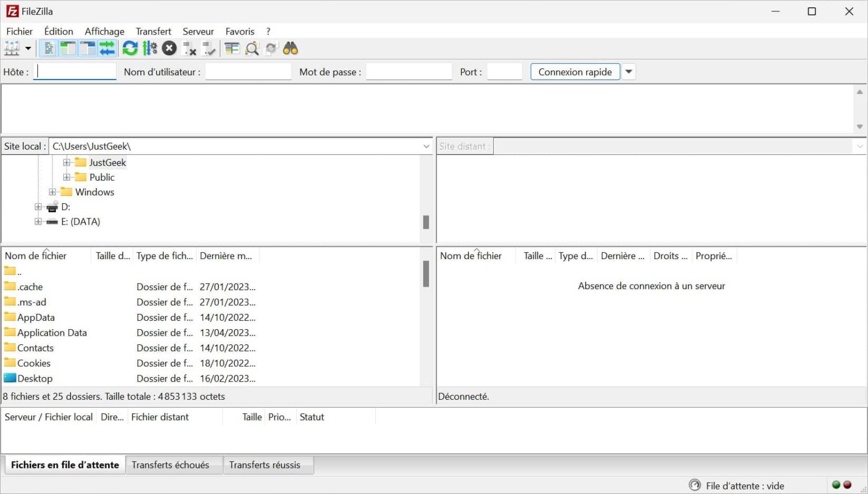Click the .cache folder icon
This screenshot has height=494, width=868.
(x=10, y=286)
